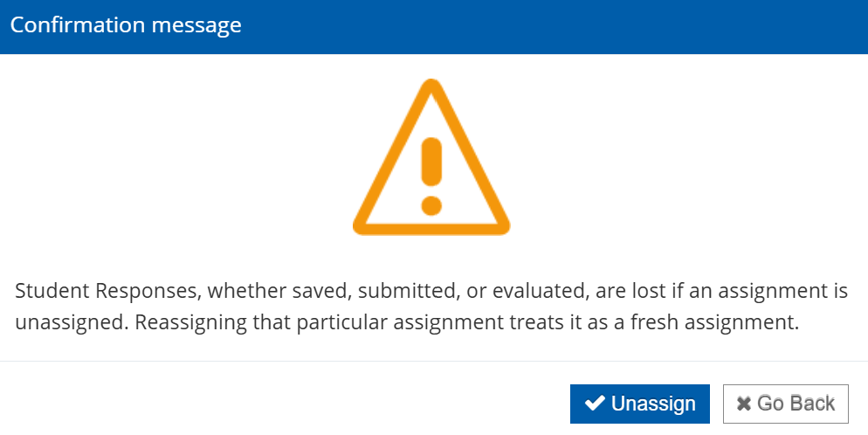Click the divider line above the buttons
Image resolution: width=868 pixels, height=435 pixels.
[x=434, y=361]
